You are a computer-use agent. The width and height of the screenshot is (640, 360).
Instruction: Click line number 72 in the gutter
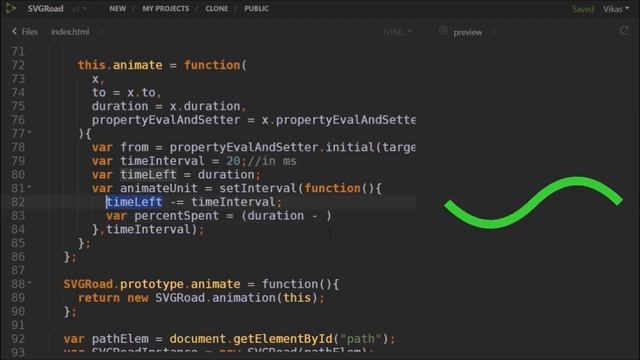pyautogui.click(x=18, y=65)
